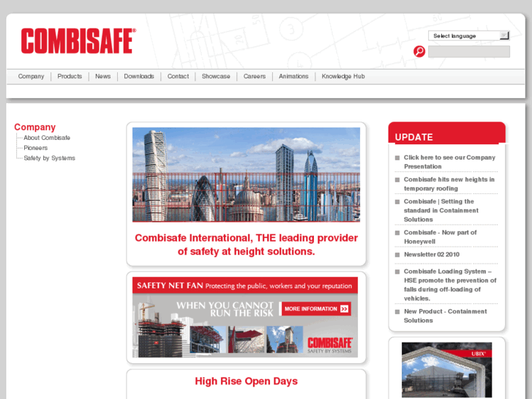Image resolution: width=532 pixels, height=399 pixels.
Task: Click the MORE INFORMATION button
Action: [x=316, y=309]
